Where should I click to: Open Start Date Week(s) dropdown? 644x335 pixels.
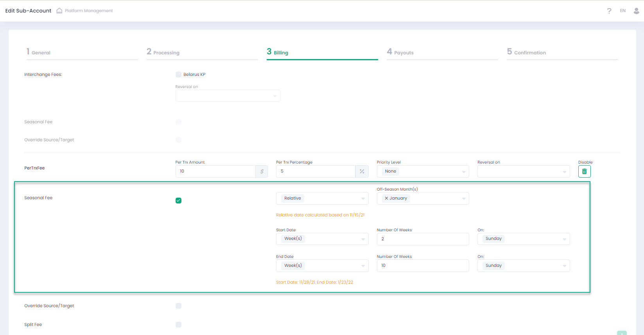322,239
